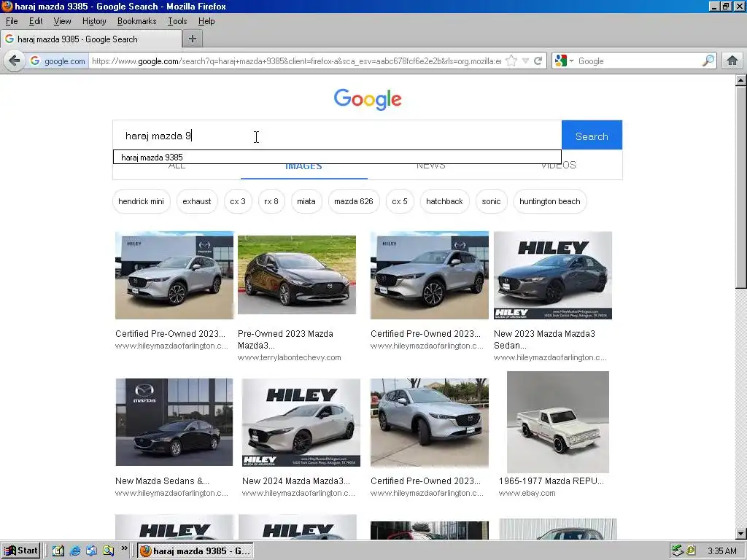
Task: Launch Internet Explorer from quick launch
Action: [x=75, y=551]
